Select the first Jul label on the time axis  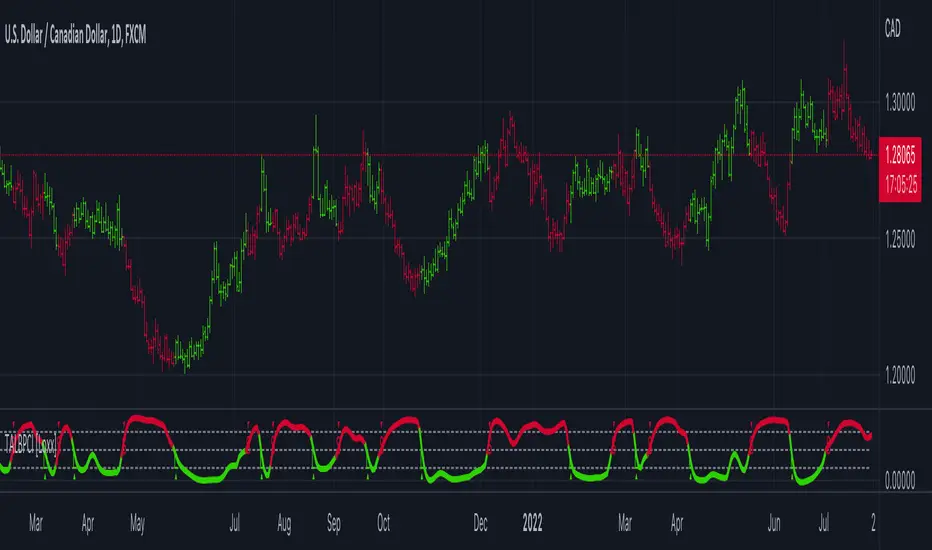[x=235, y=523]
